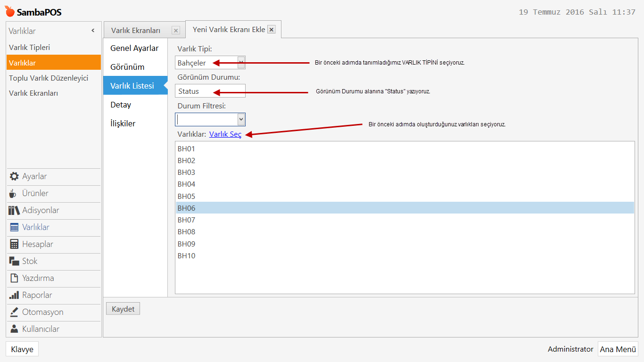The height and width of the screenshot is (362, 644).
Task: Open the Genel Ayarlar section
Action: 135,48
